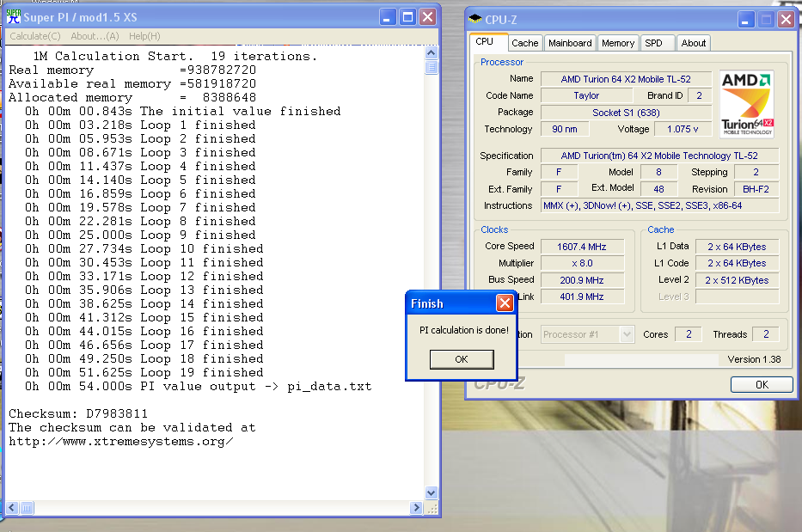802x532 pixels.
Task: Click the Version 1.38 label in CPU-Z
Action: (x=754, y=359)
